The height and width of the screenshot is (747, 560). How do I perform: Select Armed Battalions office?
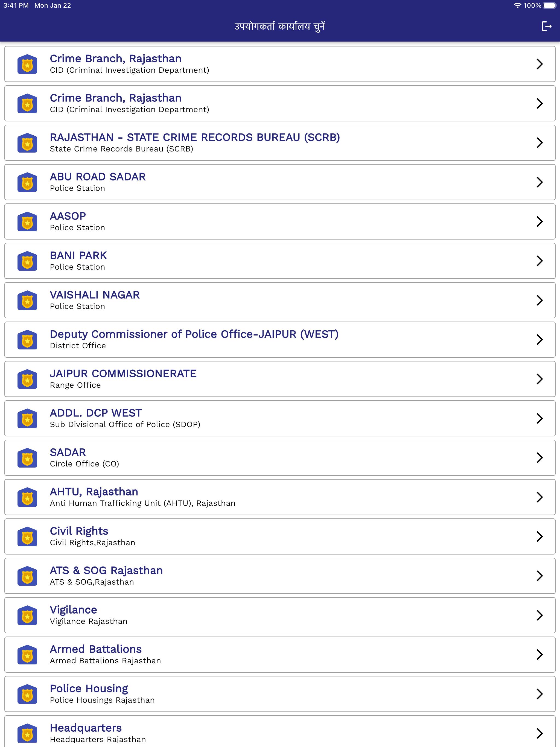(280, 655)
